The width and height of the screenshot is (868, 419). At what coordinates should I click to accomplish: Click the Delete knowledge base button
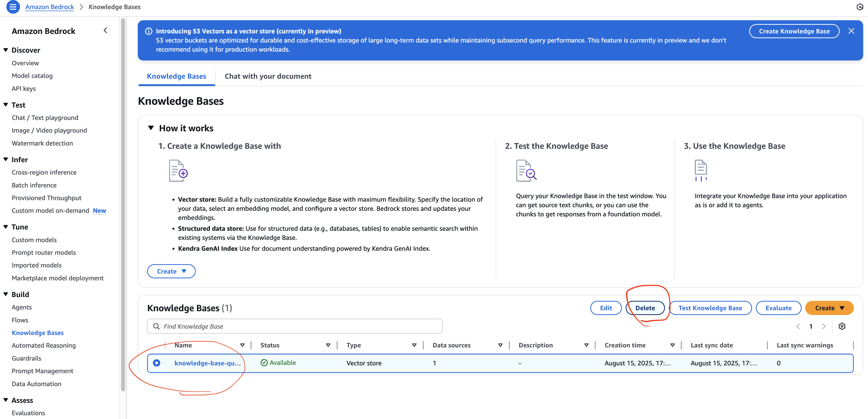tap(645, 308)
